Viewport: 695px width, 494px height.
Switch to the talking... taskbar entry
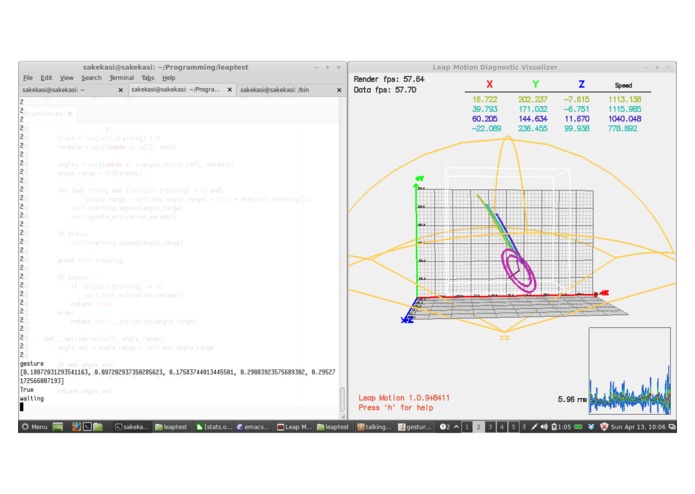(x=375, y=427)
